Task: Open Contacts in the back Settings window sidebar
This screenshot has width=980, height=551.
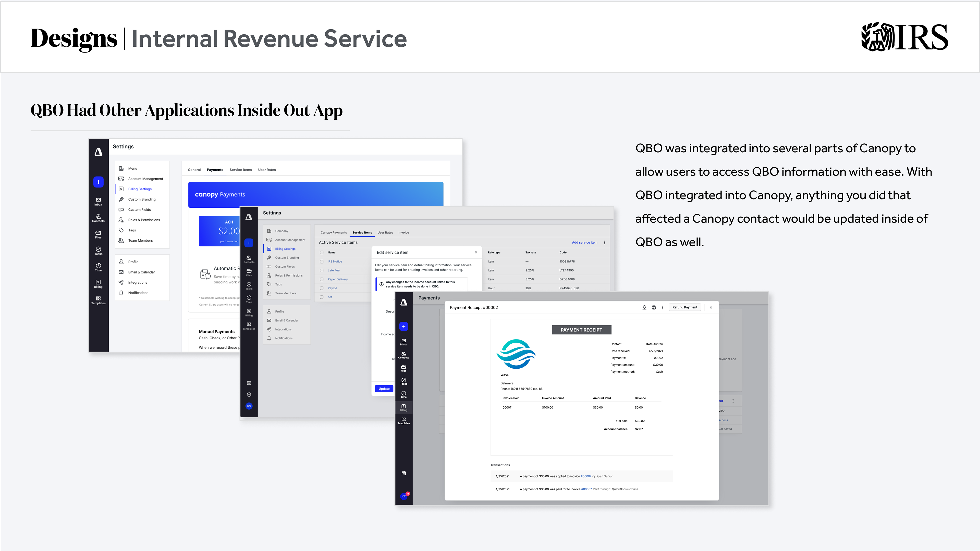Action: point(98,218)
